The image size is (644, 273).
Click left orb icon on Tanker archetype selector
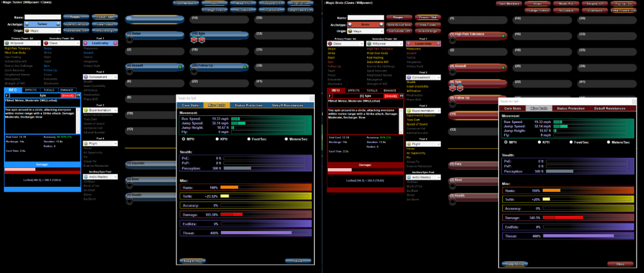(x=27, y=24)
